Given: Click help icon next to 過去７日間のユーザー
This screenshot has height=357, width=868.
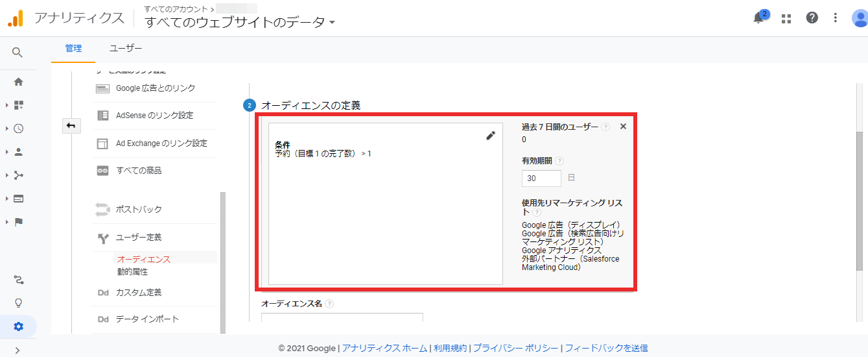Looking at the screenshot, I should pos(605,127).
